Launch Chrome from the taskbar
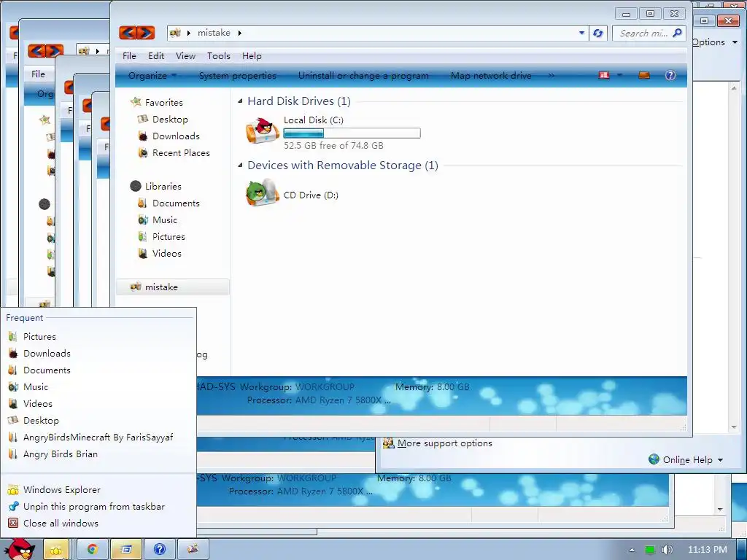The height and width of the screenshot is (560, 747). [92, 550]
